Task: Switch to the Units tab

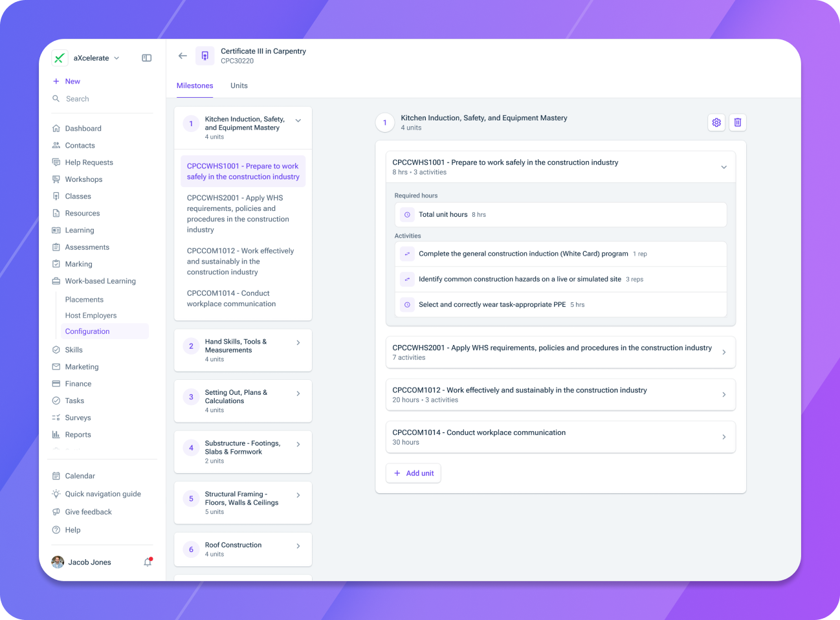Action: (239, 85)
